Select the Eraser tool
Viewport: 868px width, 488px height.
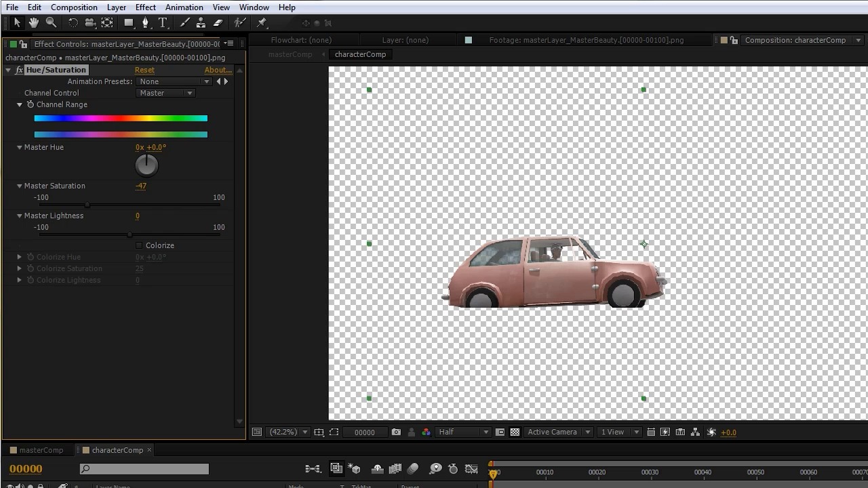(218, 22)
